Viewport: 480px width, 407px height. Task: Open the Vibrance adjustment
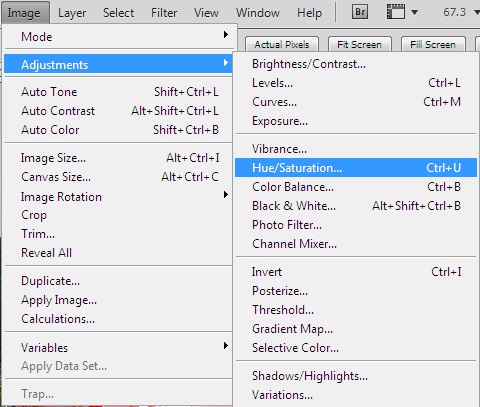356,149
